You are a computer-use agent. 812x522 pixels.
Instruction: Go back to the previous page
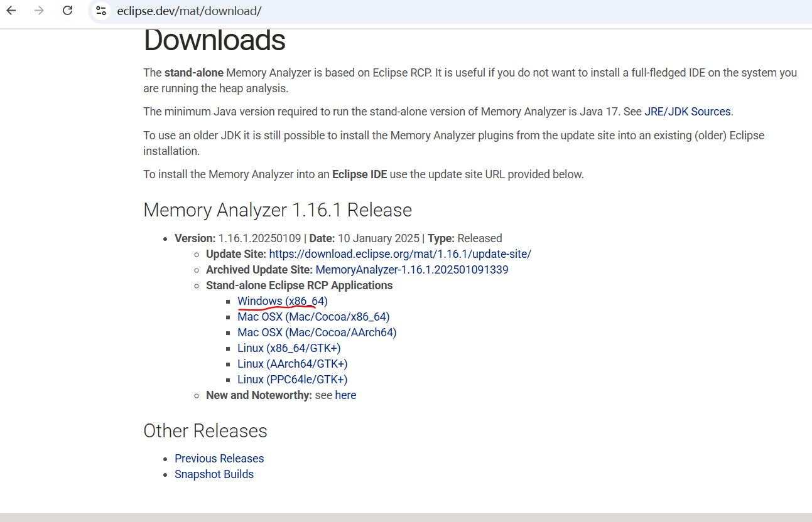pyautogui.click(x=11, y=11)
